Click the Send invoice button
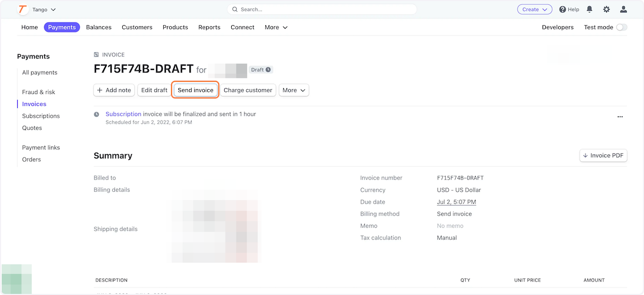This screenshot has width=644, height=295. pyautogui.click(x=195, y=90)
